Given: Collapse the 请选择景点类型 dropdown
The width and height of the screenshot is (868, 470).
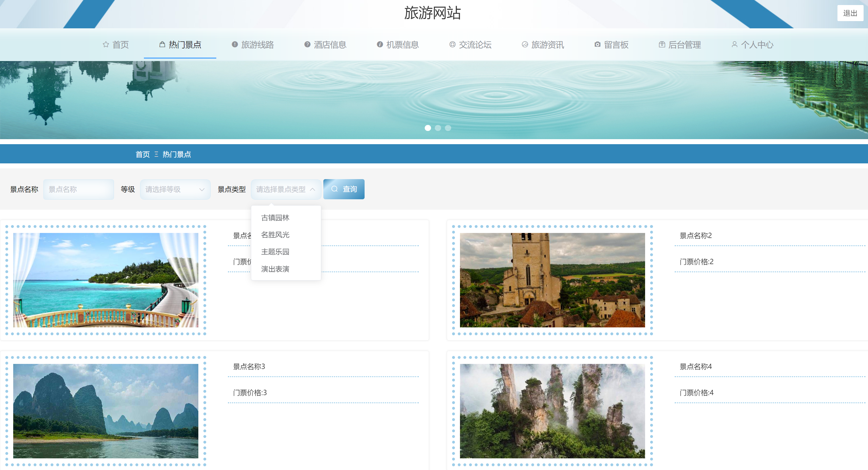Looking at the screenshot, I should (x=286, y=189).
